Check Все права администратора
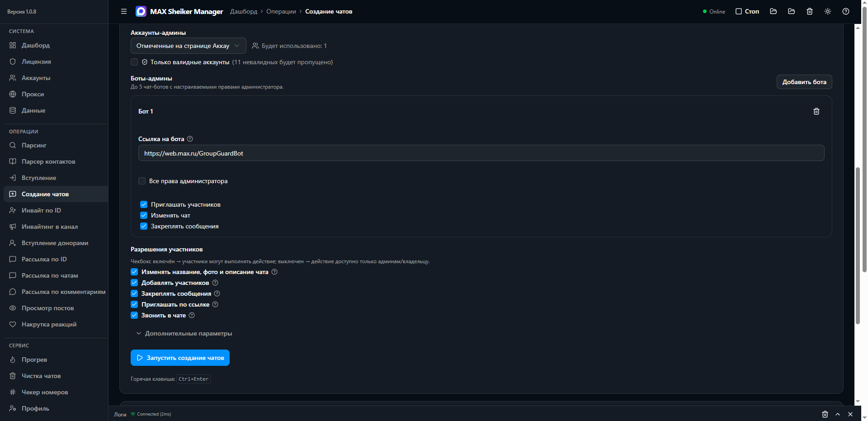The height and width of the screenshot is (421, 868). (142, 181)
